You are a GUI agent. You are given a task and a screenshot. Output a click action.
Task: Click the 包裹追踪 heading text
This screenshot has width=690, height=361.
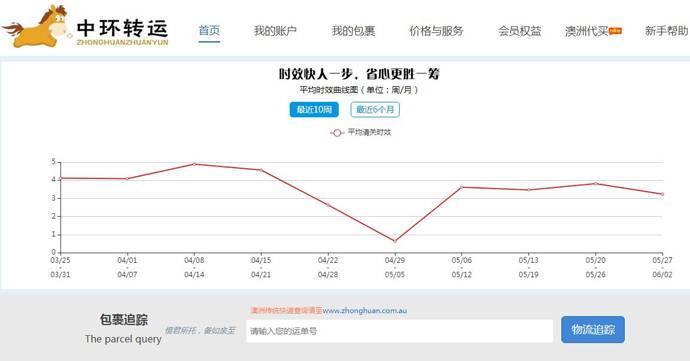coord(124,320)
